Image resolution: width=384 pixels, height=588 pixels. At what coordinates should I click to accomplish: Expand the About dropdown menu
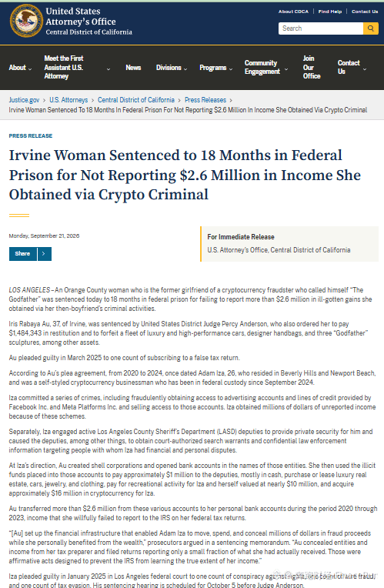coord(20,68)
